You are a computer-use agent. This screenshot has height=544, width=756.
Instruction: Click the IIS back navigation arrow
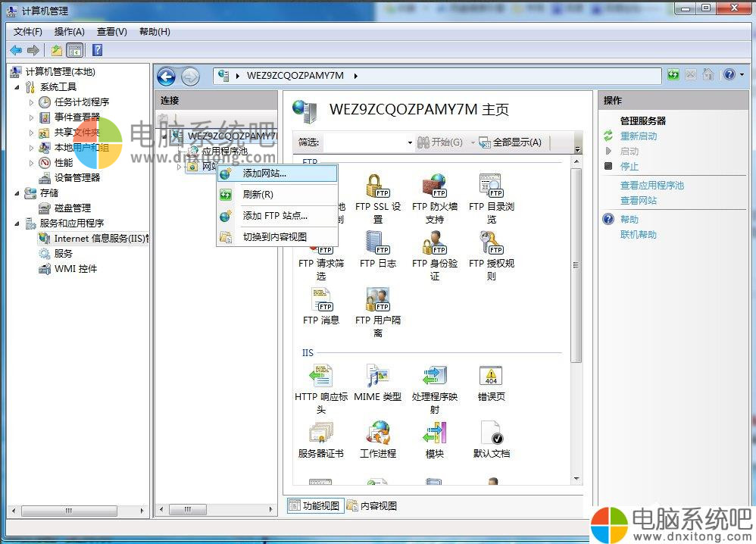(x=167, y=77)
